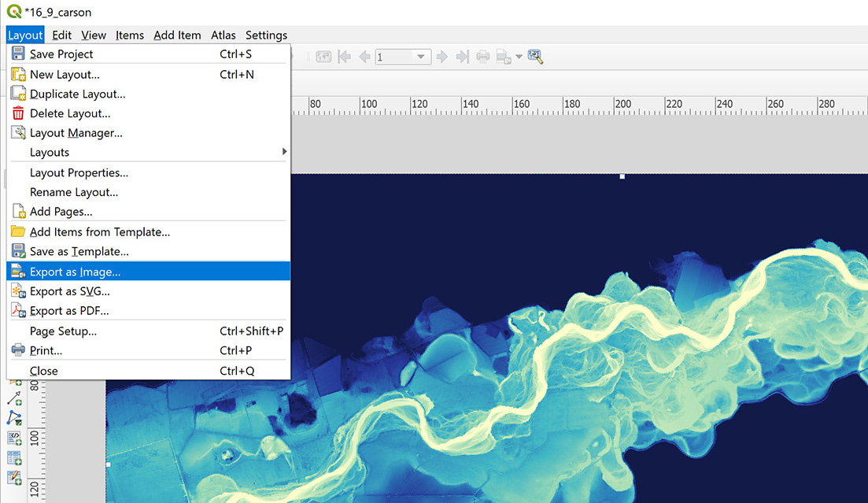Image resolution: width=868 pixels, height=503 pixels.
Task: Open Page Setup from the menu
Action: (149, 331)
